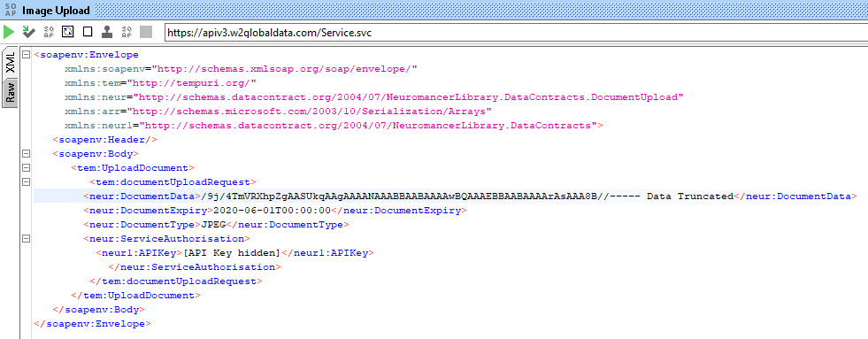Click the xmlns:tem tempuri.org line
This screenshot has height=339, width=868.
point(160,83)
